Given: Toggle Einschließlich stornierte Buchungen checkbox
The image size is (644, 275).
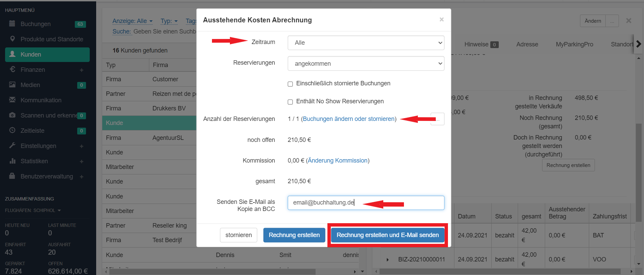Looking at the screenshot, I should click(290, 84).
